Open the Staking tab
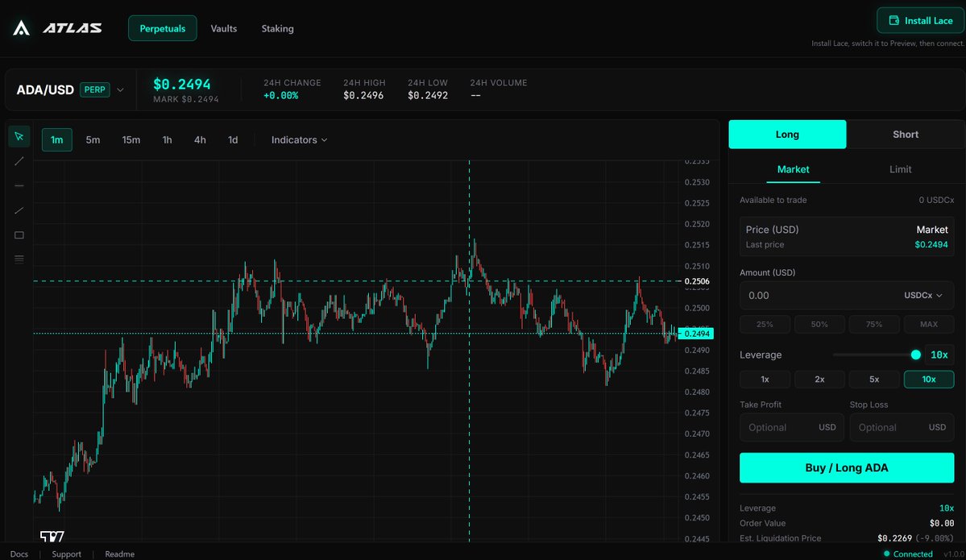Viewport: 966px width, 560px height. 277,28
